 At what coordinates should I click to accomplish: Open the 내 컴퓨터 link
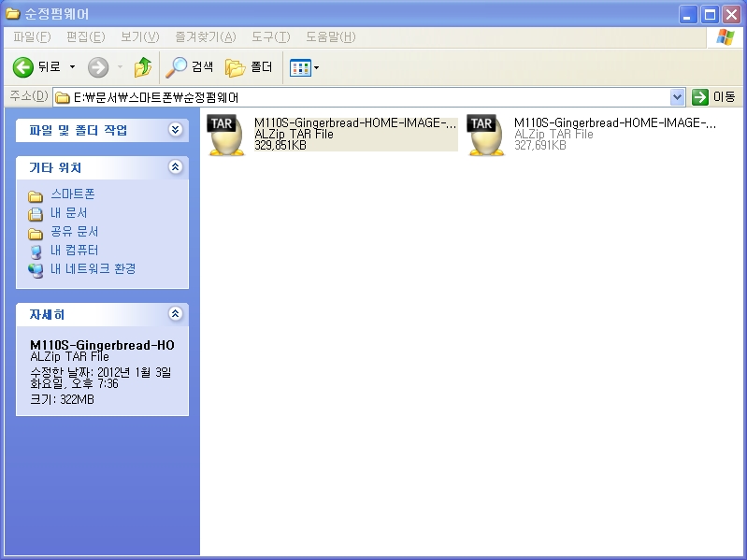click(74, 251)
